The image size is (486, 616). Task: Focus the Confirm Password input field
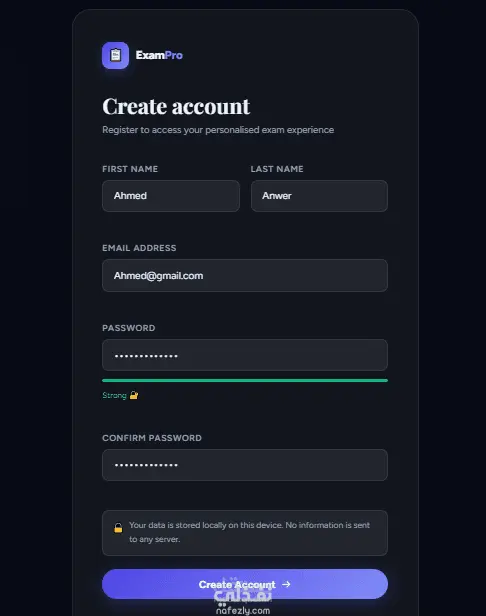pyautogui.click(x=245, y=465)
